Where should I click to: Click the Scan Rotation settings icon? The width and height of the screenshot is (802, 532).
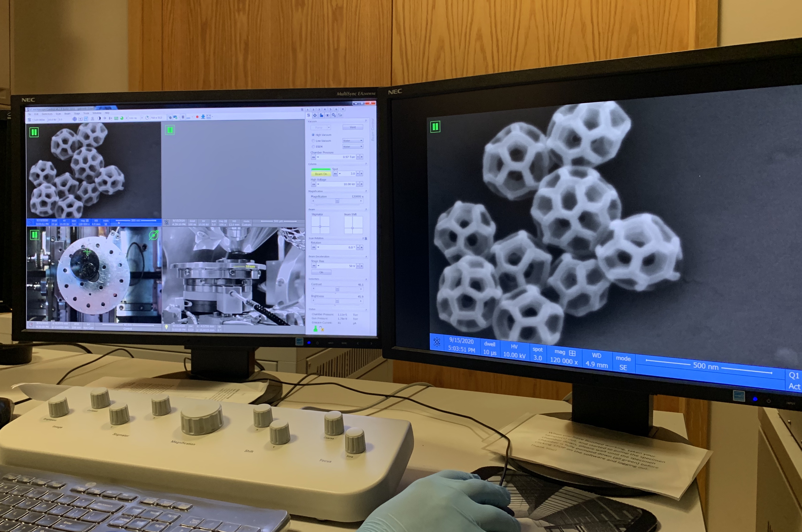pyautogui.click(x=366, y=238)
